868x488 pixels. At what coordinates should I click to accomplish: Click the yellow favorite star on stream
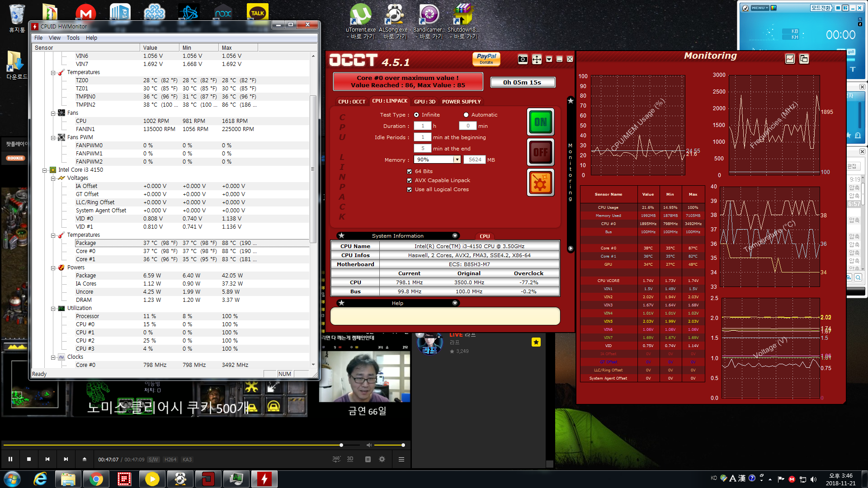click(x=536, y=342)
